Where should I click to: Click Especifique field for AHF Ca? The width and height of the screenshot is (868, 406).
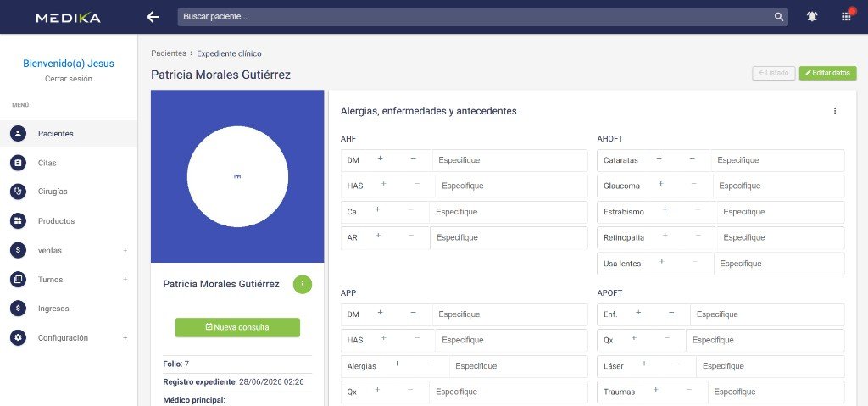coord(509,212)
